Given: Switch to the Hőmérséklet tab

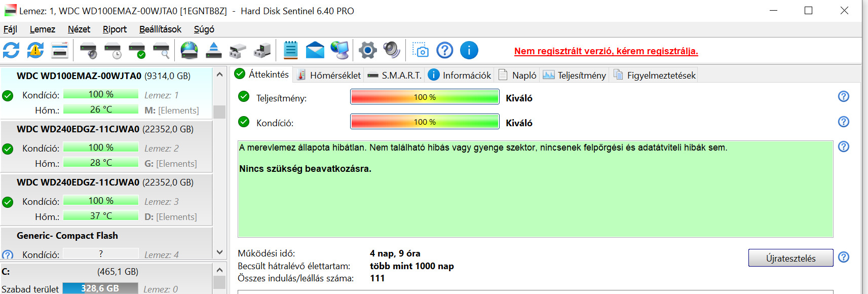Looking at the screenshot, I should (329, 75).
